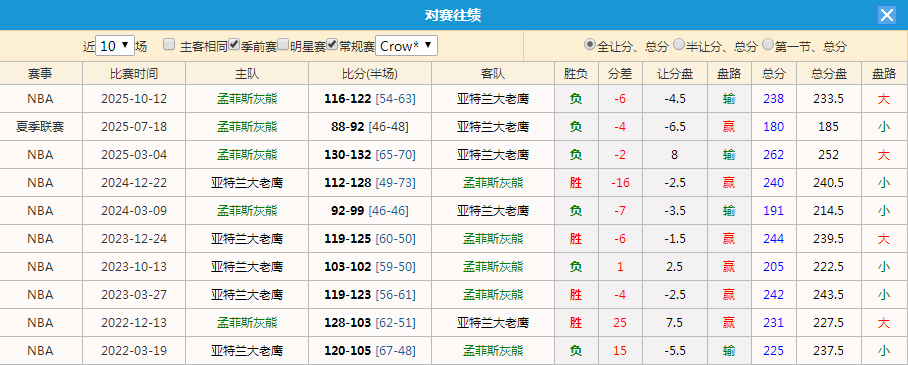Open the Crow* company dropdown
This screenshot has width=908, height=365.
(x=407, y=46)
